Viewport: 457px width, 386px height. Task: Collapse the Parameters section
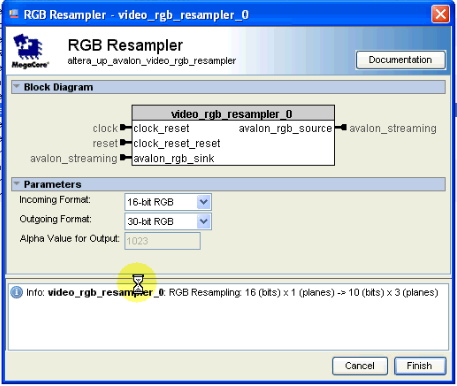16,184
